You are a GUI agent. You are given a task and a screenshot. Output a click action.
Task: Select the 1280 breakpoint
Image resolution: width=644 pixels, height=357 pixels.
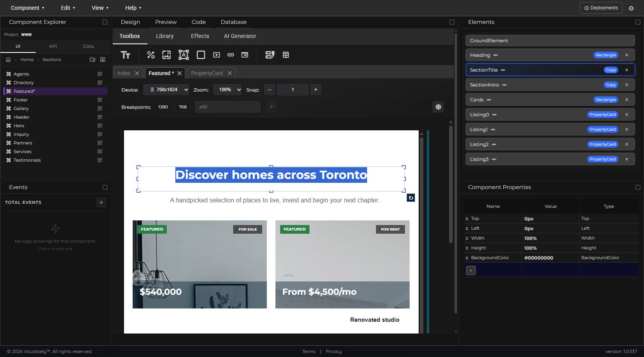click(x=163, y=107)
